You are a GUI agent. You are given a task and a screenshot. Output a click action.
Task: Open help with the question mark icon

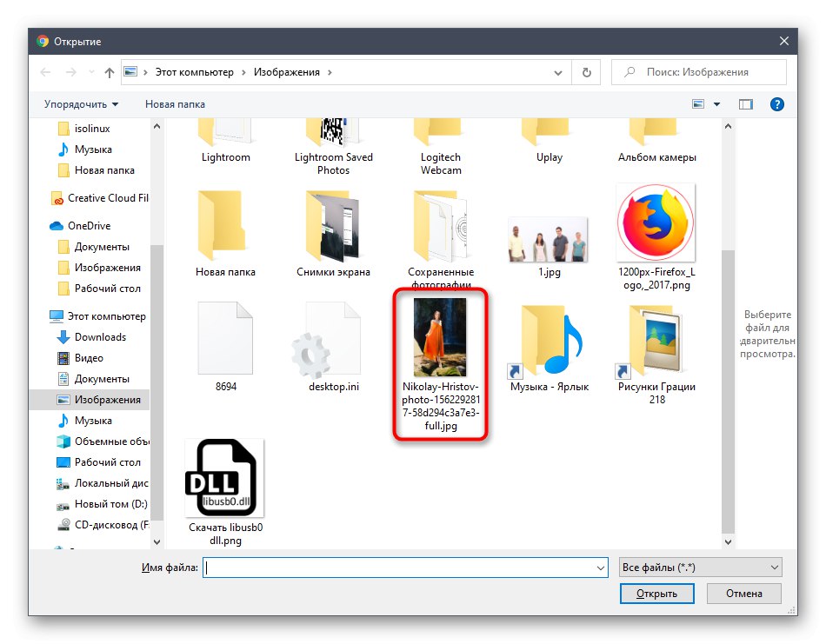tap(777, 104)
